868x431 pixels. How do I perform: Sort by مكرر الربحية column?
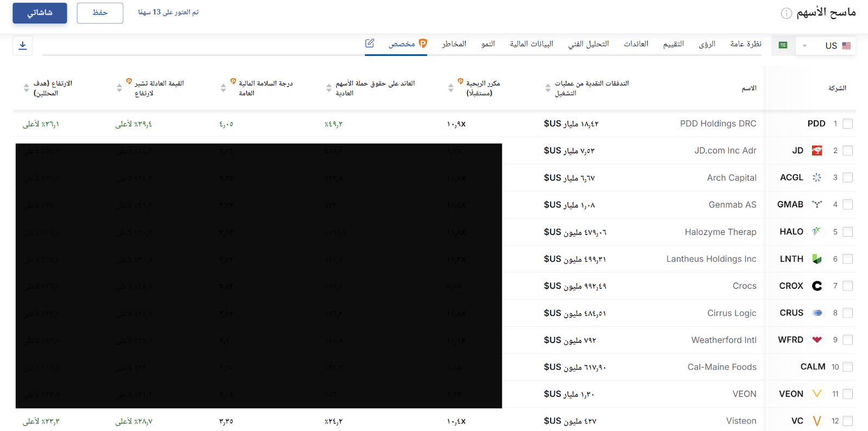pos(451,88)
